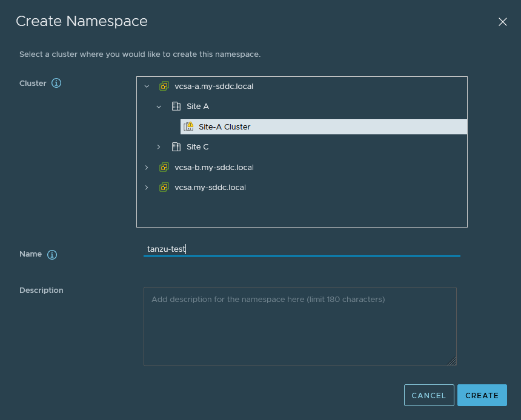Click the Site-A Cluster warning icon
The width and height of the screenshot is (521, 420).
[x=188, y=126]
